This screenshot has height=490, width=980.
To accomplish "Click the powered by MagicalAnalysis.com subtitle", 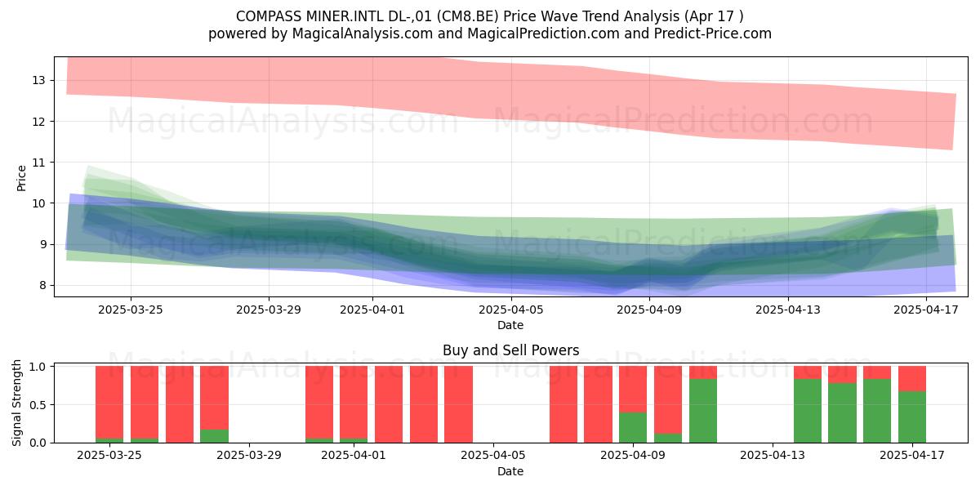I will tap(490, 33).
